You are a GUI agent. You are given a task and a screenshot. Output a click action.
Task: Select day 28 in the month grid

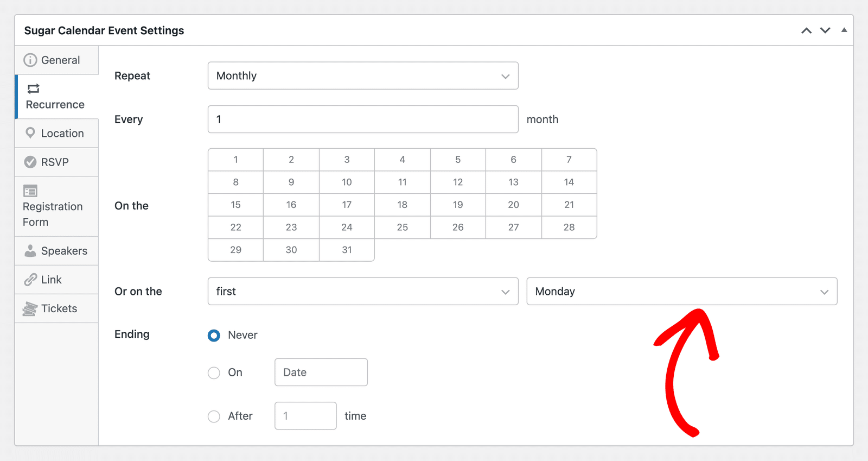pos(569,228)
